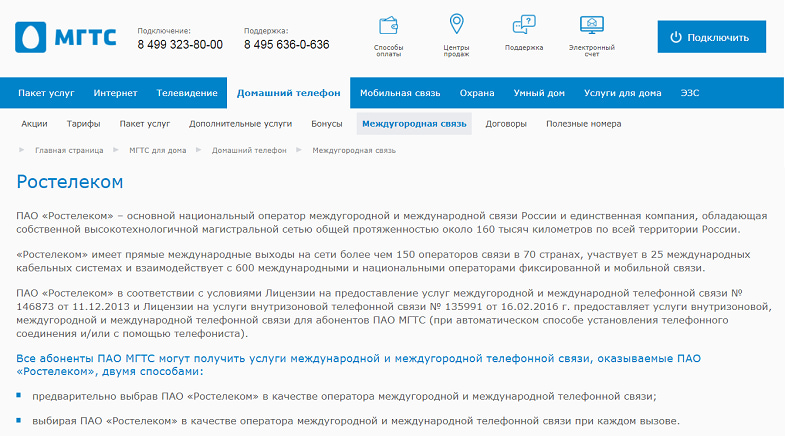Open the Способы оплаты wallet icon
The width and height of the screenshot is (785, 436).
point(388,25)
